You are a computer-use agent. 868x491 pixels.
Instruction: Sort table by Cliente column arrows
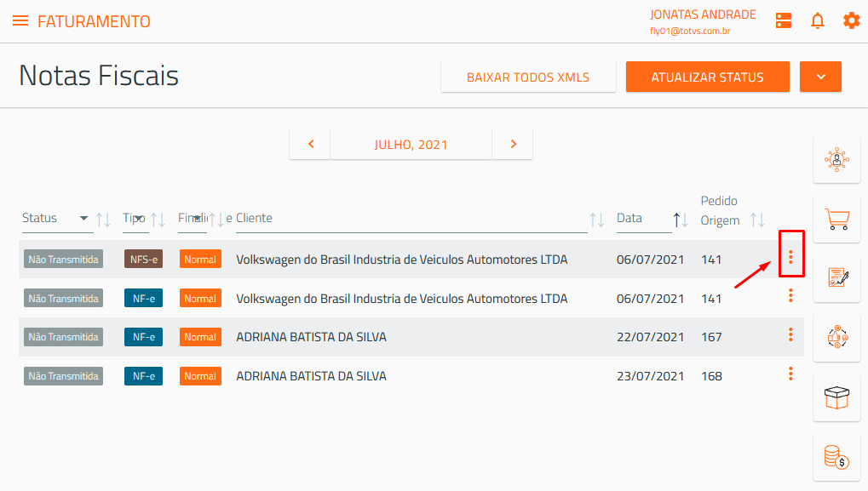(x=596, y=220)
